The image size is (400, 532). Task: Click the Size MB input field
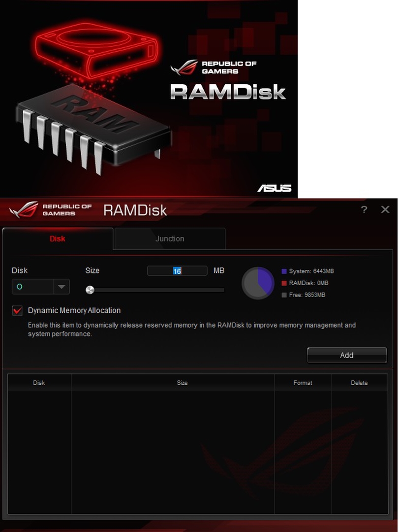tap(177, 271)
